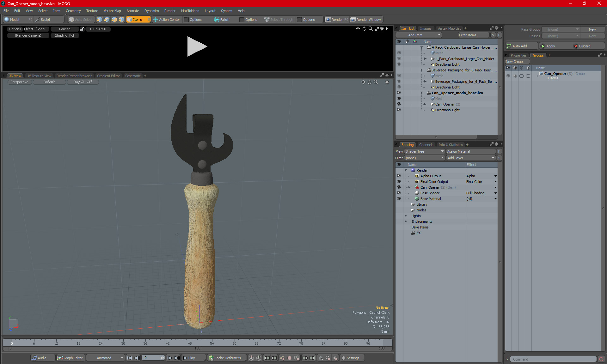Switch to the UV Texture View tab
This screenshot has width=607, height=364.
39,76
